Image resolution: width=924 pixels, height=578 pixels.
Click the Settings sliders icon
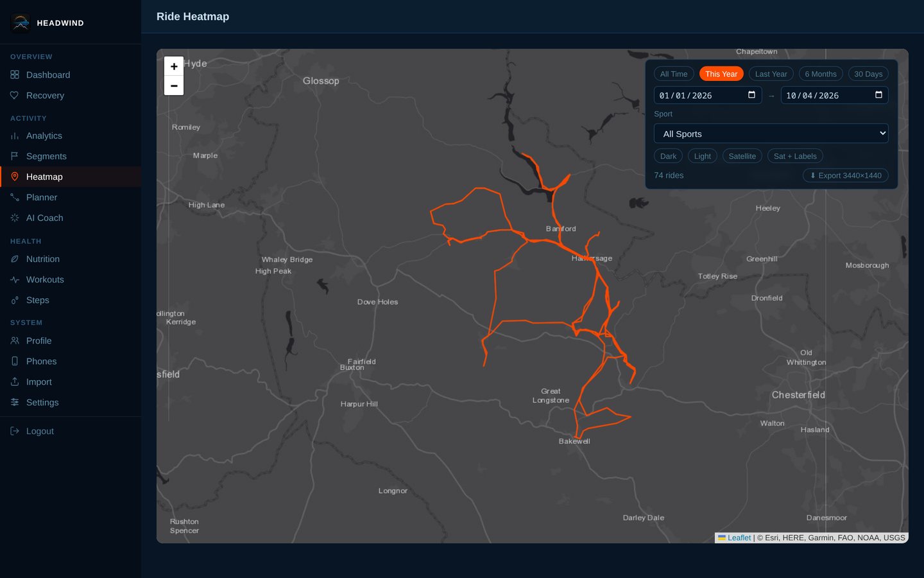[x=15, y=403]
